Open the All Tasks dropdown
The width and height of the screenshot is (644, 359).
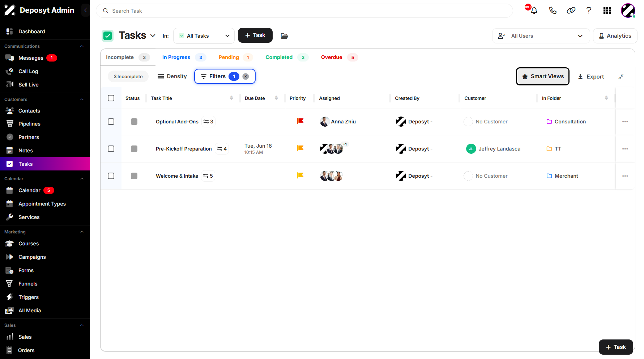tap(204, 36)
